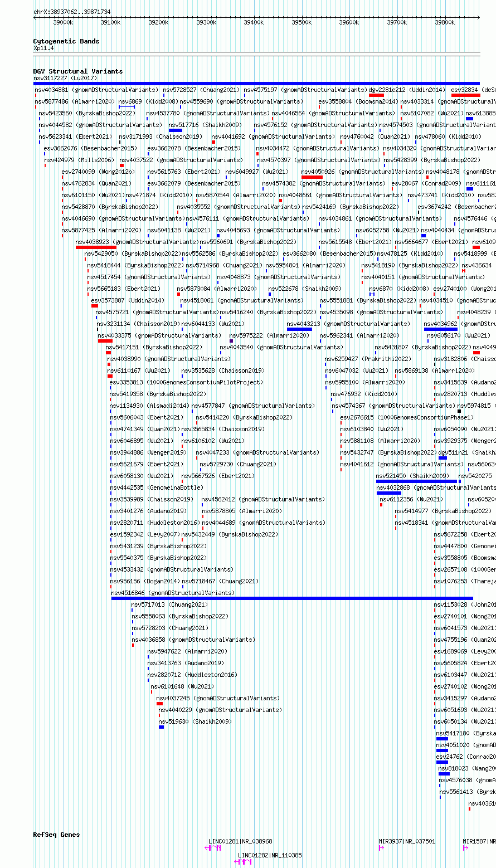496x868 pixels.
Task: Select the Xp11.4 cytogenetic band label
Action: (43, 48)
